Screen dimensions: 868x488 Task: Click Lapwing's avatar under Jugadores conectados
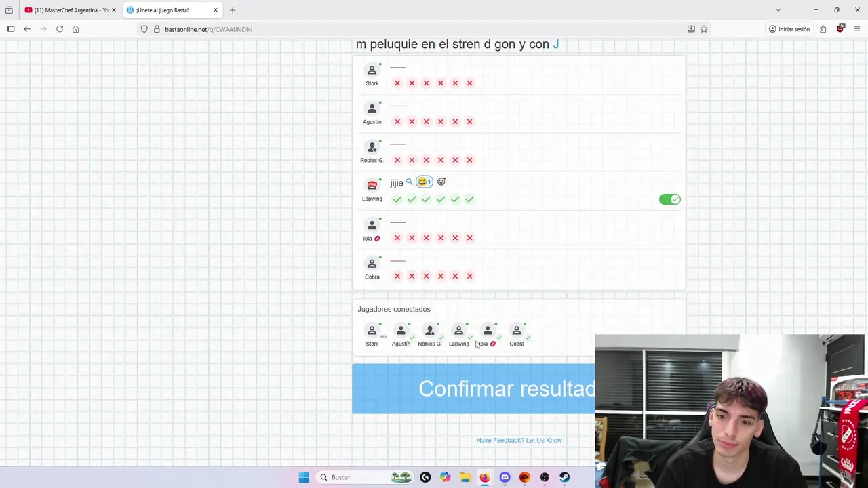(x=458, y=331)
